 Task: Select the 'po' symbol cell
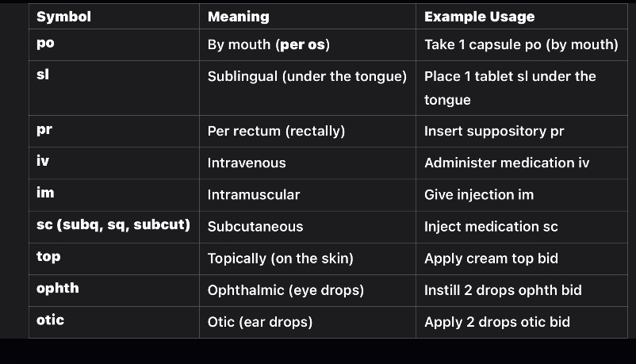45,44
